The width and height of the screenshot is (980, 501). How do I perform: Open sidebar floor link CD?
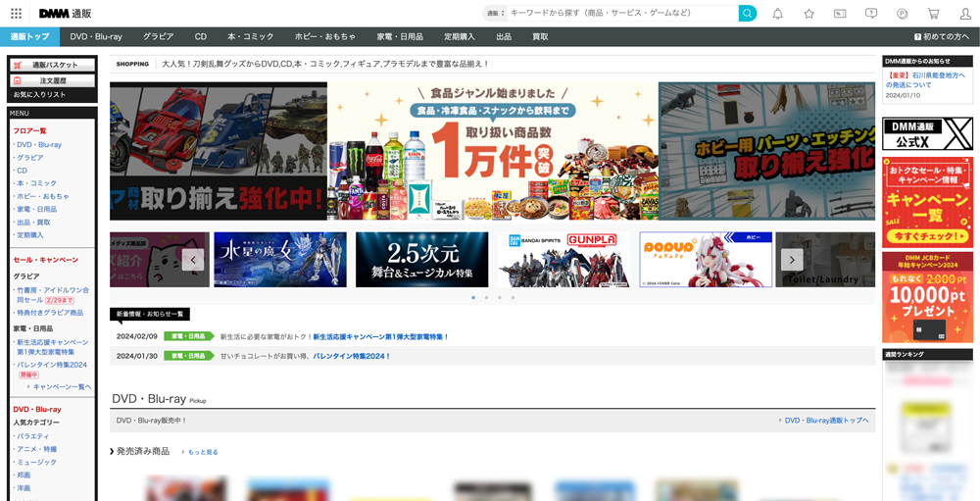point(22,171)
